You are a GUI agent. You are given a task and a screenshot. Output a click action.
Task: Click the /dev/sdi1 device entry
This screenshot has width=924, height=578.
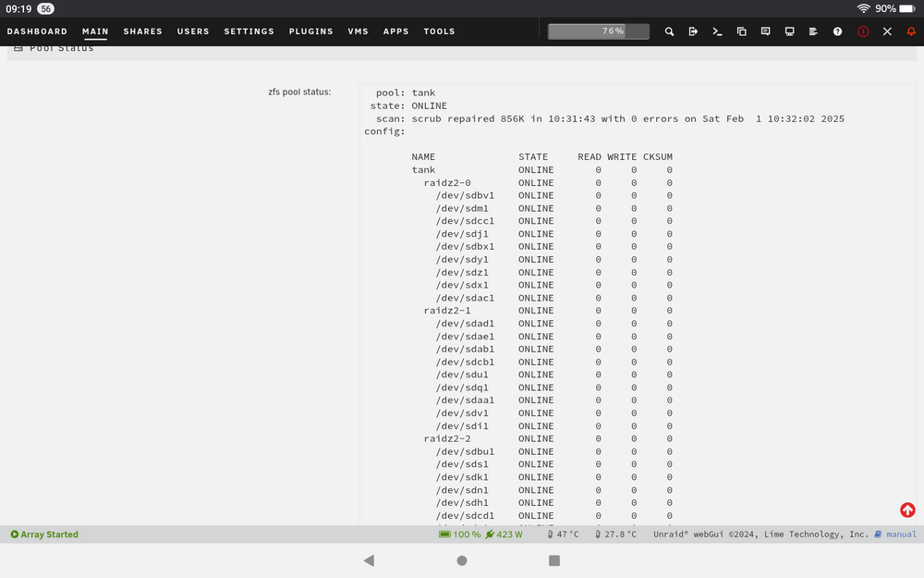coord(462,425)
